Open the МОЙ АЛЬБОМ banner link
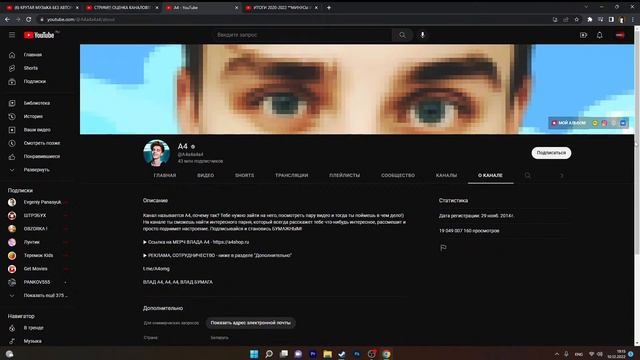Viewport: 640px width, 360px height. (569, 123)
